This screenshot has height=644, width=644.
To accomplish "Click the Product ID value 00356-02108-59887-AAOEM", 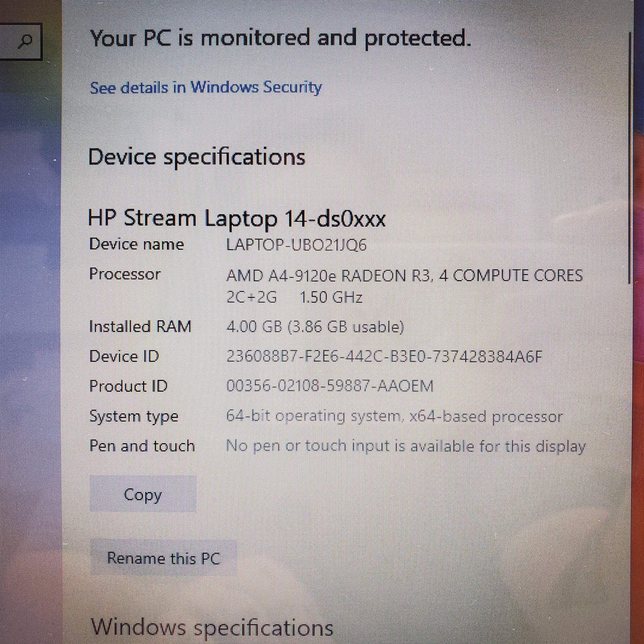I will (330, 386).
